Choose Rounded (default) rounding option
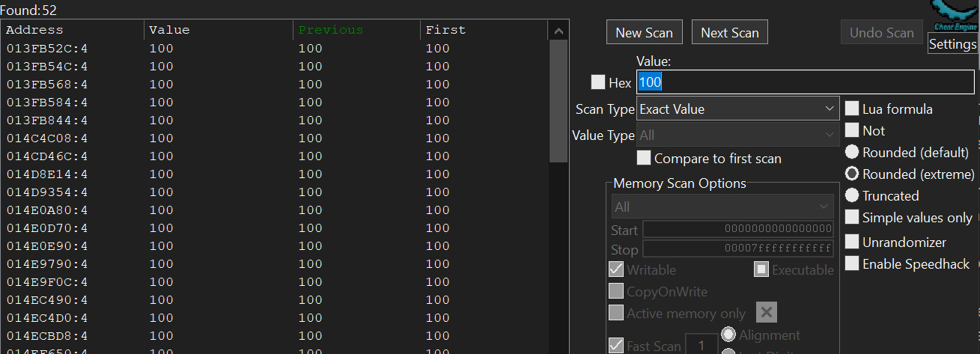This screenshot has height=354, width=980. [852, 152]
